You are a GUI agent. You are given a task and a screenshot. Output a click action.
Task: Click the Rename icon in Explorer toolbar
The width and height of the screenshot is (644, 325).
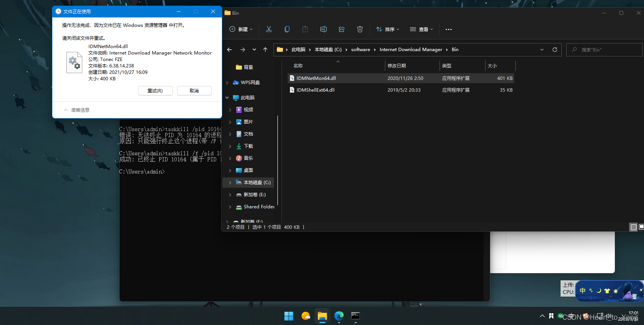point(324,29)
